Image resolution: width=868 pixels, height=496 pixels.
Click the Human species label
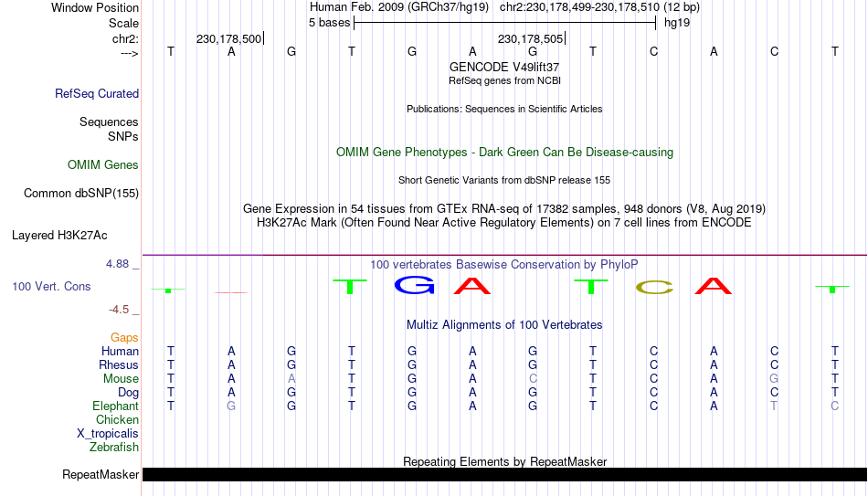pos(120,352)
